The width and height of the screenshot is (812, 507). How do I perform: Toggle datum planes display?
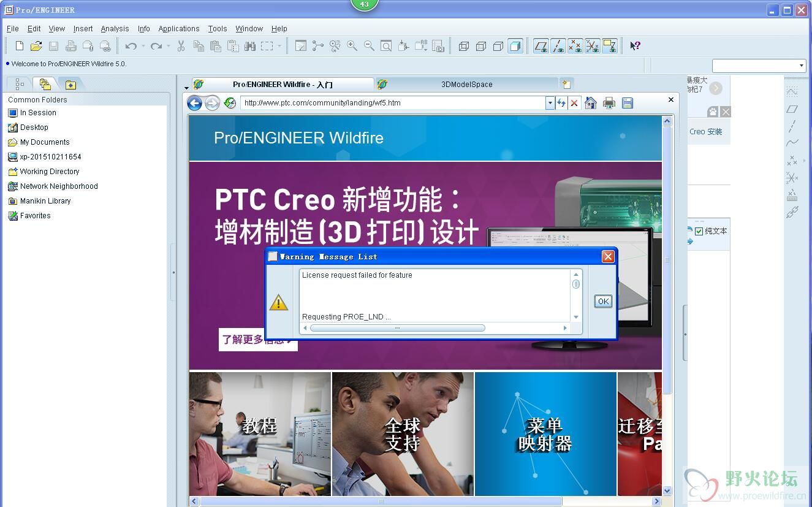541,46
